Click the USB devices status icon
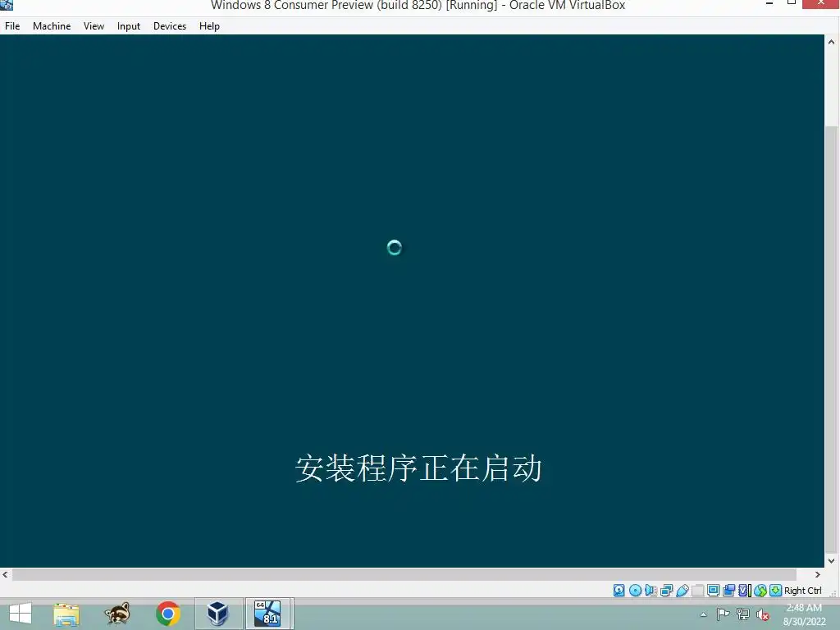This screenshot has width=840, height=630. tap(682, 591)
